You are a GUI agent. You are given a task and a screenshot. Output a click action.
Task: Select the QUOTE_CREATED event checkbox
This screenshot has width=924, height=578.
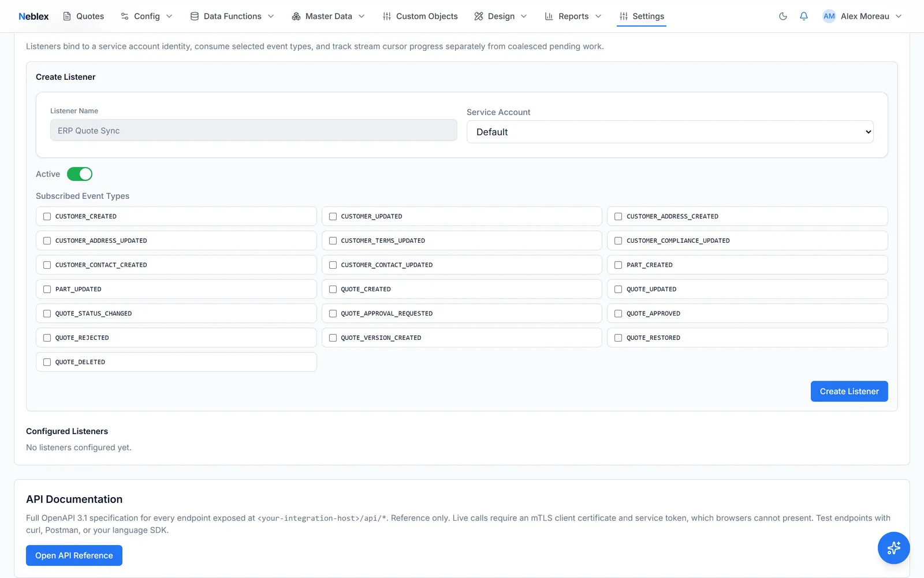click(333, 289)
